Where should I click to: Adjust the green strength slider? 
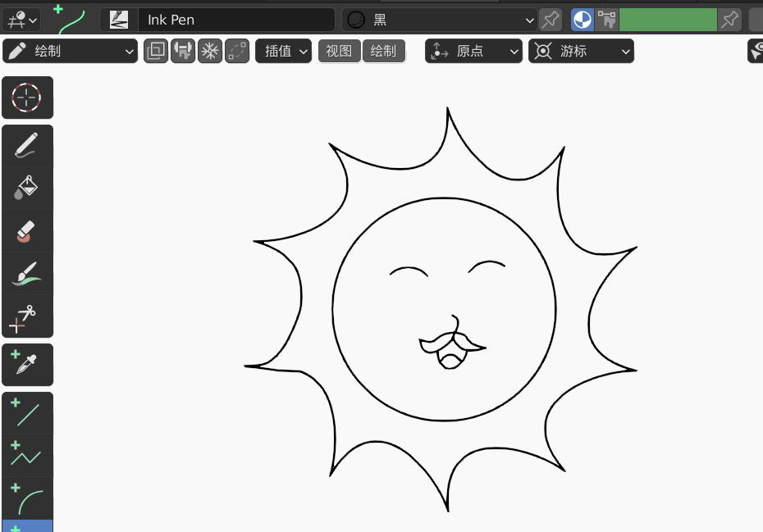pyautogui.click(x=668, y=19)
